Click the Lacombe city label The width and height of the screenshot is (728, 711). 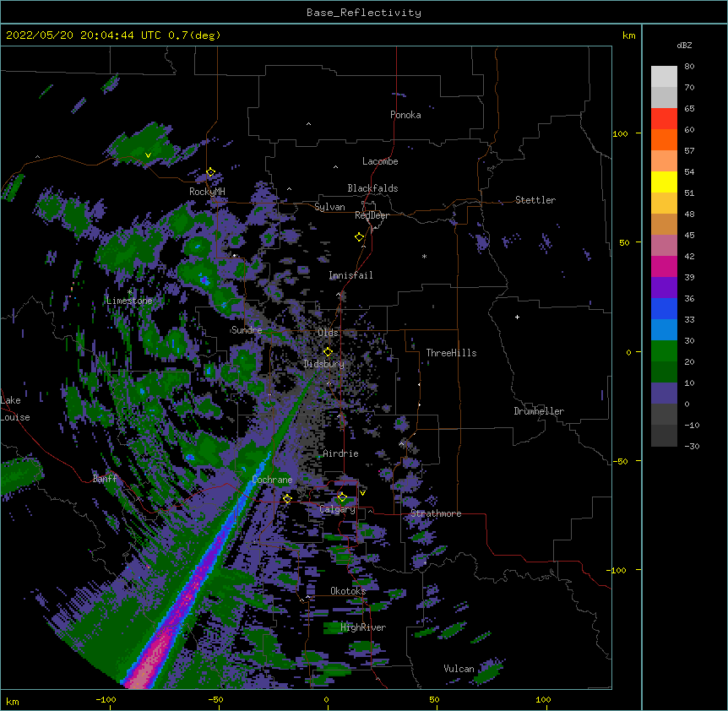pyautogui.click(x=380, y=161)
